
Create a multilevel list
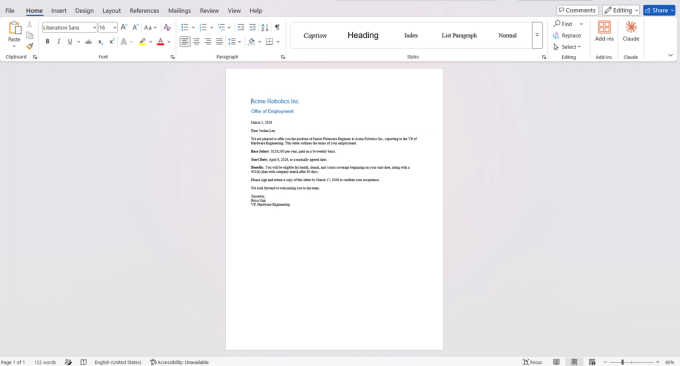click(221, 27)
